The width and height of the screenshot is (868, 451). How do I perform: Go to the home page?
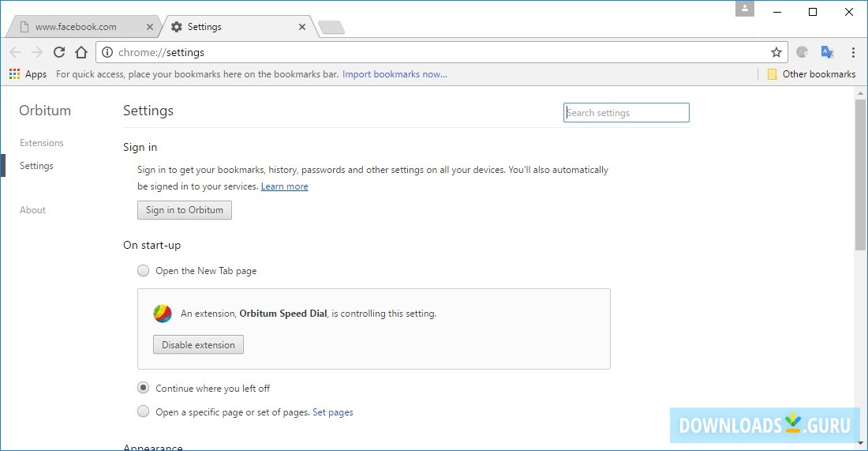point(81,52)
